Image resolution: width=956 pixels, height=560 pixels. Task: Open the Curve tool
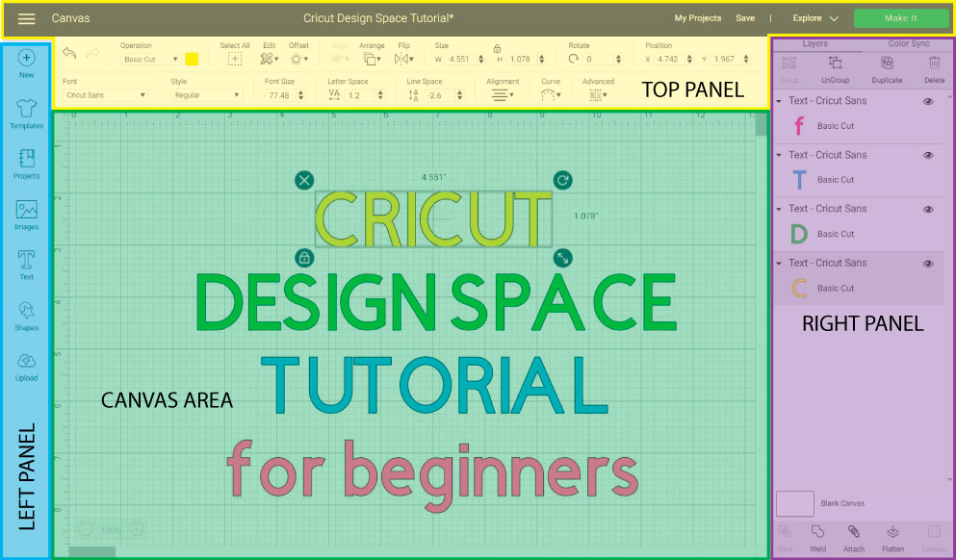tap(550, 94)
